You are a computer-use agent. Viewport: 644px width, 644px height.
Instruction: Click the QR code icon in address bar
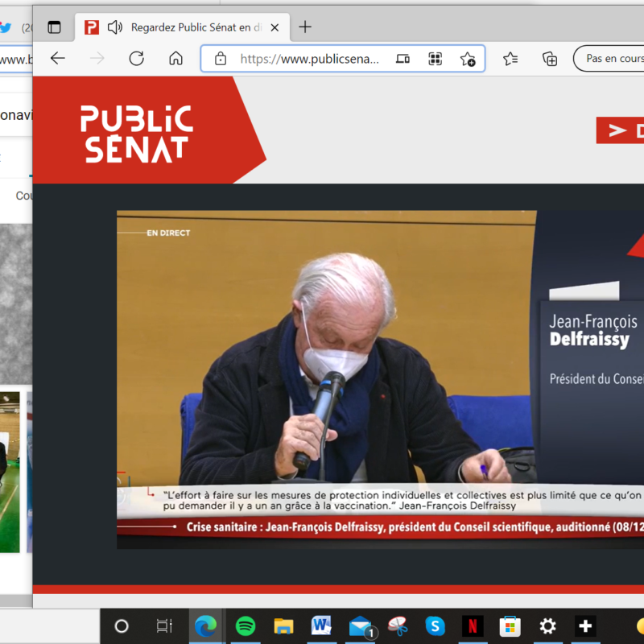click(x=436, y=59)
